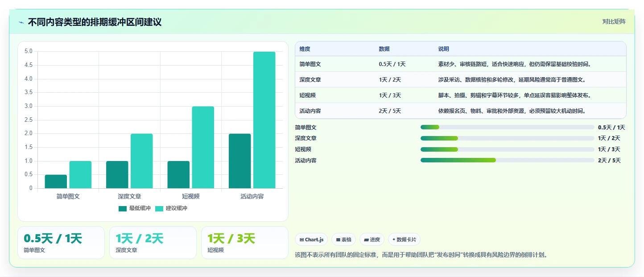The image size is (644, 277).
Task: Click the Chart.js tag chip
Action: [311, 240]
